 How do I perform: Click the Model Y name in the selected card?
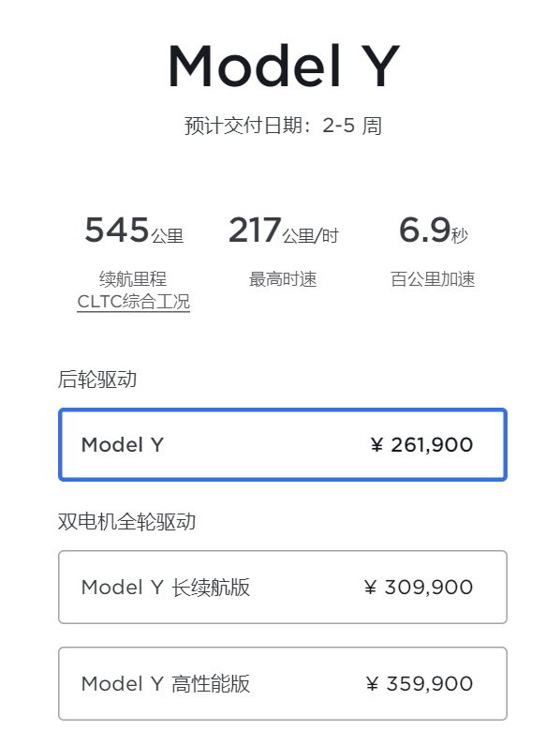pos(123,445)
